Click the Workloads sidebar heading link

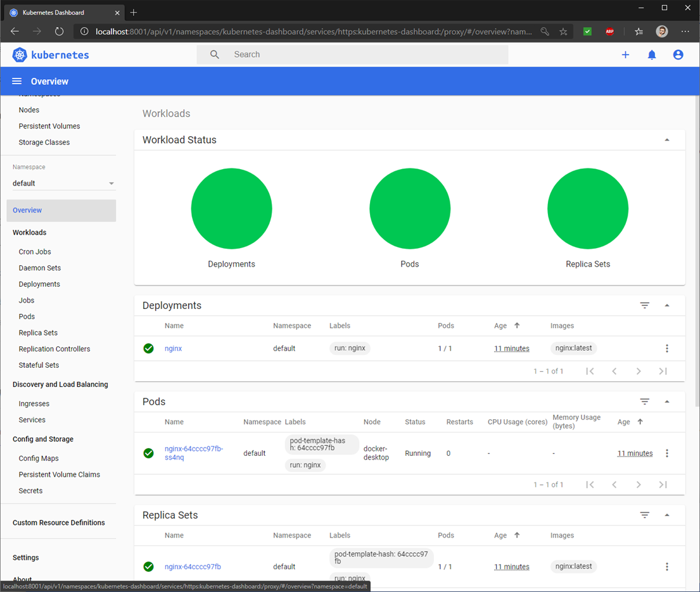coord(30,232)
